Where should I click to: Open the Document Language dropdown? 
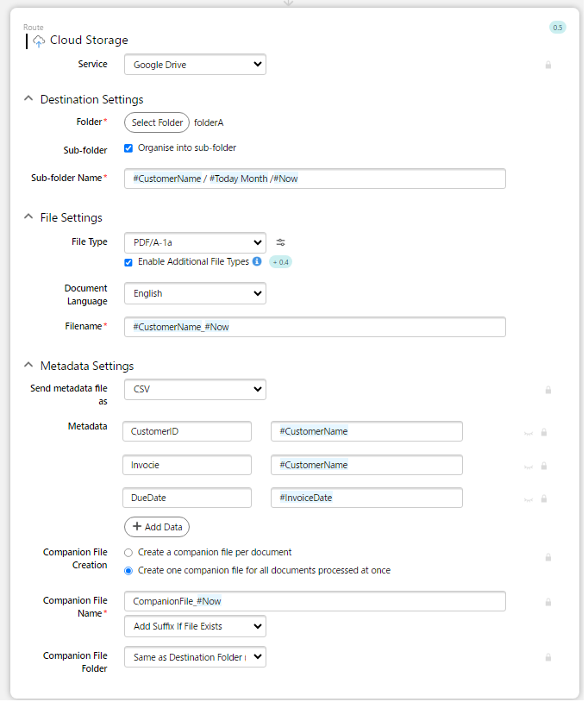[x=195, y=293]
